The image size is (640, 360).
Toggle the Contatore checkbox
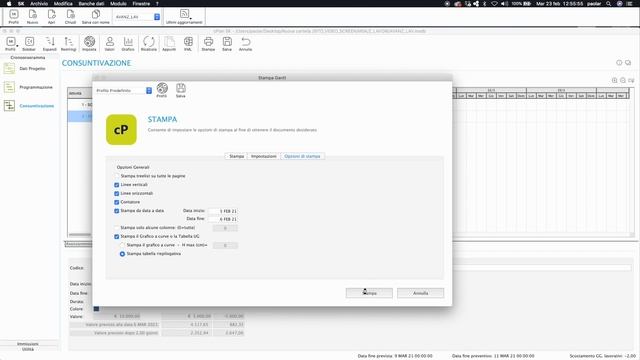click(117, 202)
